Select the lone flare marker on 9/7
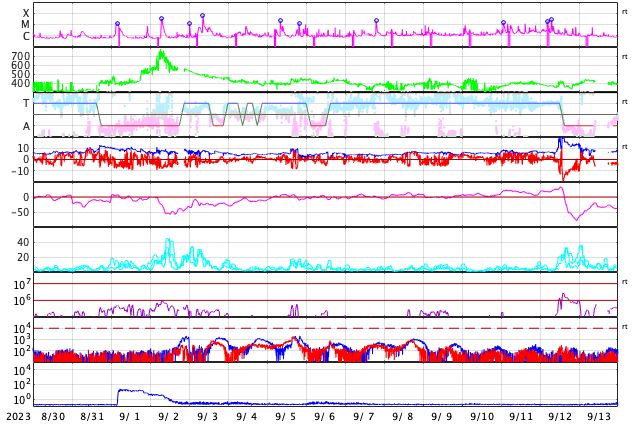Image resolution: width=634 pixels, height=424 pixels. [x=376, y=21]
